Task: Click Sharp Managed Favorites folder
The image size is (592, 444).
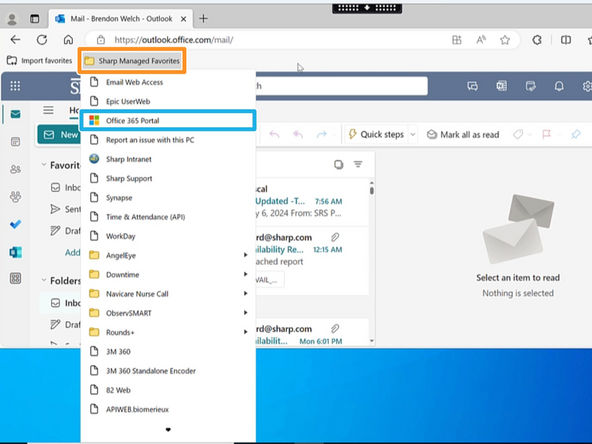Action: [132, 61]
